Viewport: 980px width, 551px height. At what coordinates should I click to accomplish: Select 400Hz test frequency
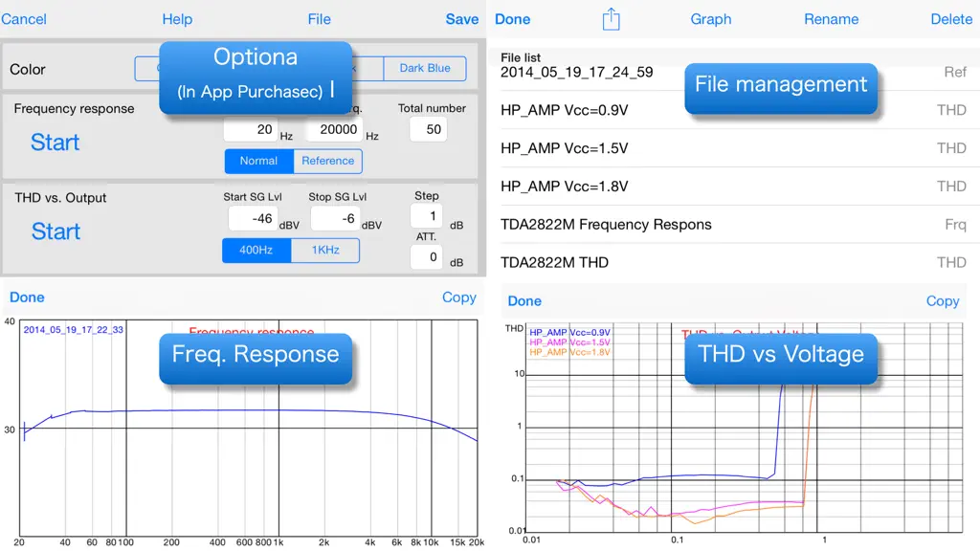(x=256, y=250)
